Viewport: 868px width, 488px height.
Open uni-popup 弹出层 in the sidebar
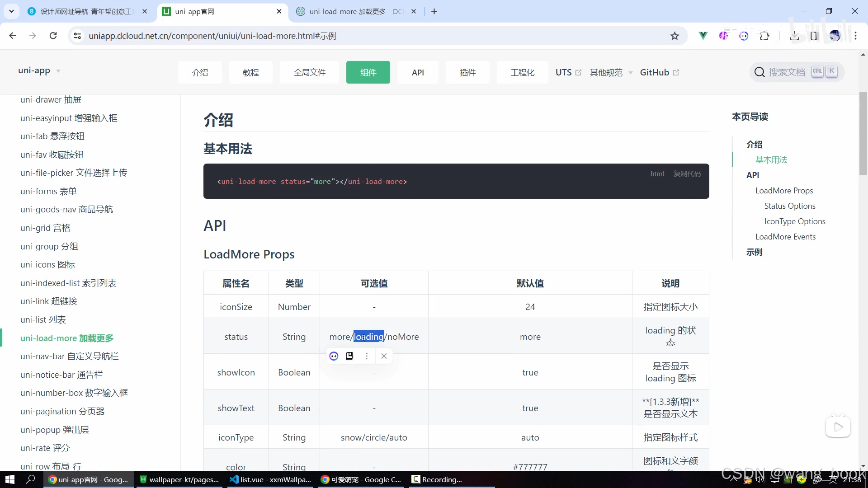54,430
